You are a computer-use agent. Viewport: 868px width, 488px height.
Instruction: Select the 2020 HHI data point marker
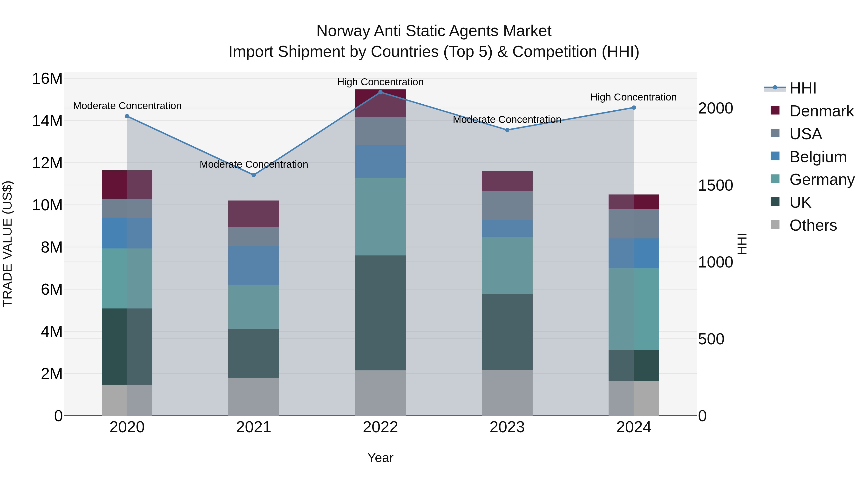point(127,116)
